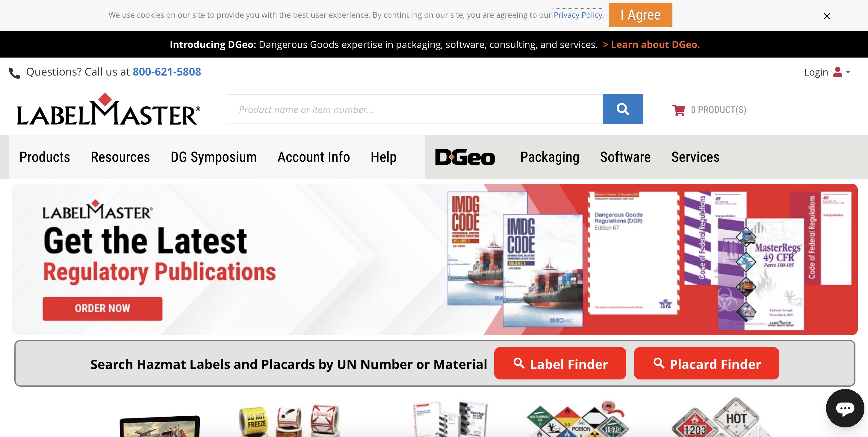Open the live chat bubble icon
The width and height of the screenshot is (868, 437).
845,408
